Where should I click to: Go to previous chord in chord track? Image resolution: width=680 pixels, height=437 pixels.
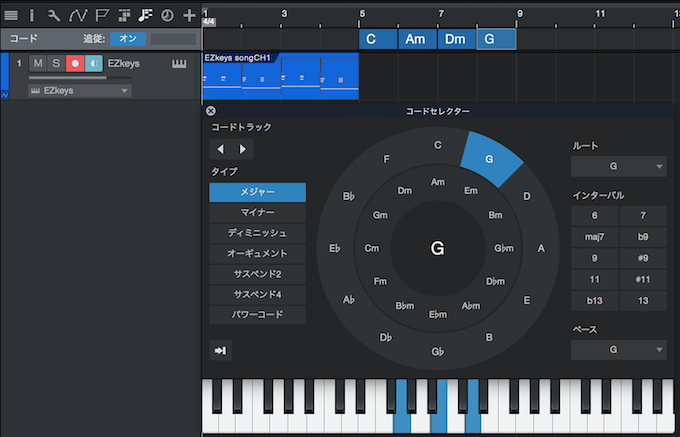click(220, 149)
